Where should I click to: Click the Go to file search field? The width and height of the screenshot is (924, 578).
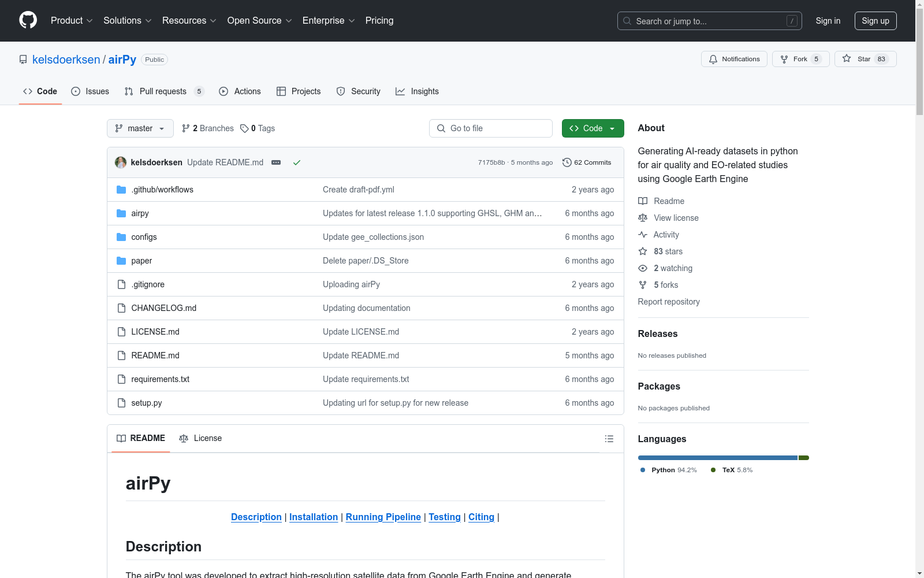pos(491,128)
